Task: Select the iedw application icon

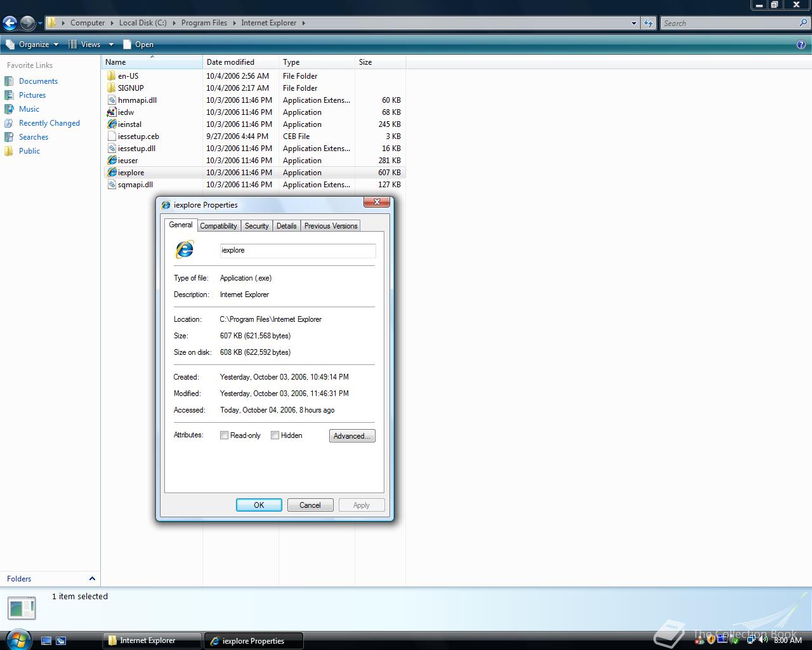Action: [x=112, y=112]
